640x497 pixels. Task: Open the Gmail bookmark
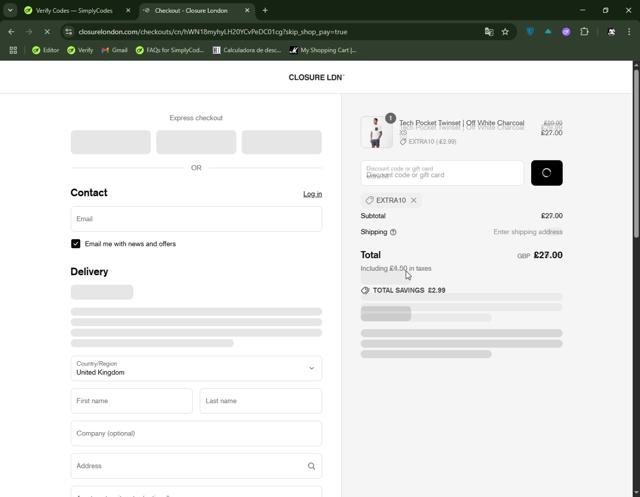coord(114,50)
